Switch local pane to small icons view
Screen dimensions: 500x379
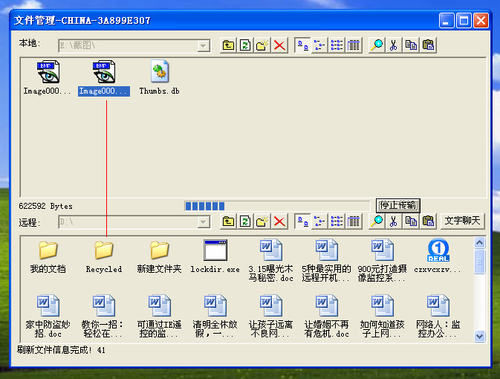(x=320, y=45)
